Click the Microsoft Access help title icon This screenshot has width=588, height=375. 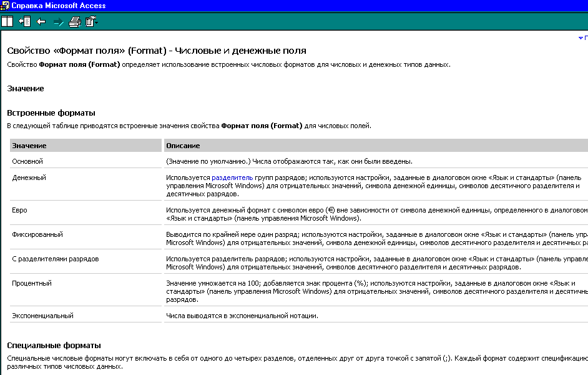(x=5, y=5)
